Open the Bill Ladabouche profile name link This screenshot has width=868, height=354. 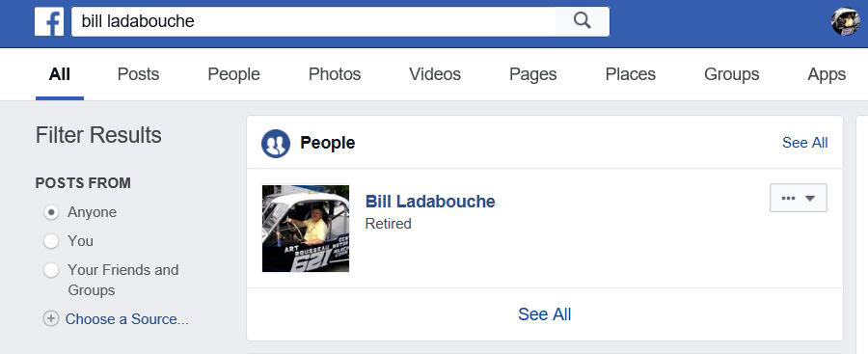point(430,201)
